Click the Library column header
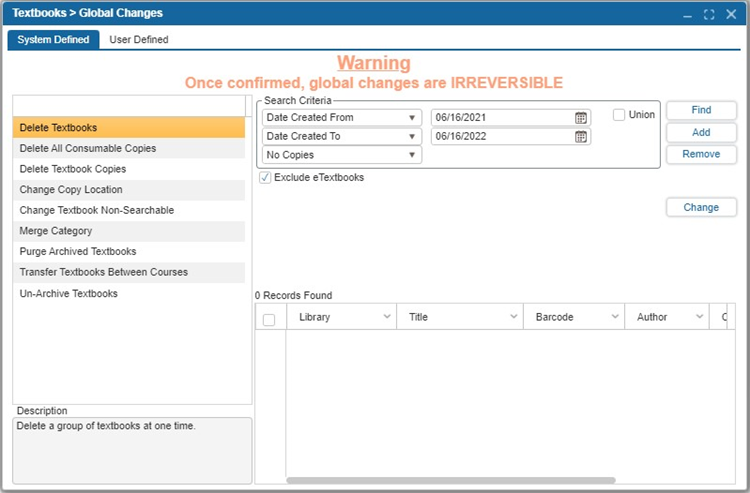Viewport: 750px width, 493px height. (x=342, y=317)
